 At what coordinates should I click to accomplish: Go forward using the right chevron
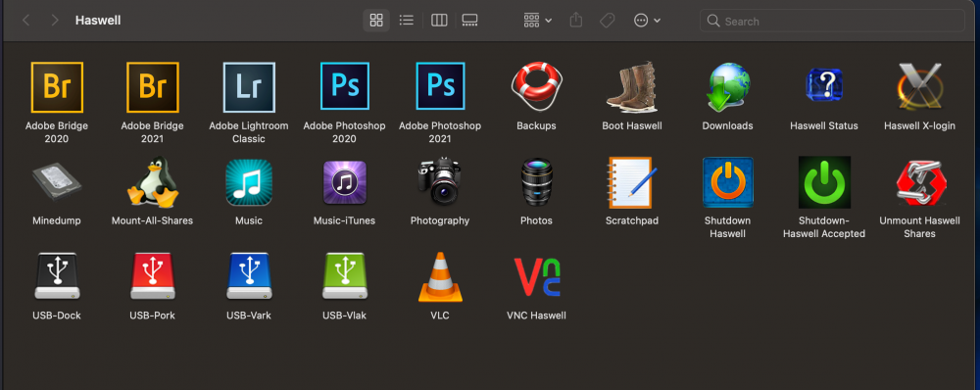point(55,21)
